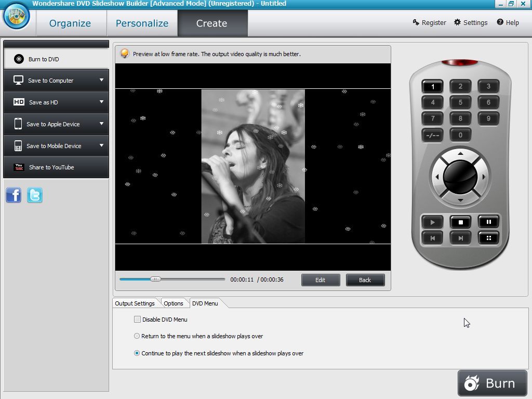Click the Apple Device phone icon
532x399 pixels.
pos(18,124)
